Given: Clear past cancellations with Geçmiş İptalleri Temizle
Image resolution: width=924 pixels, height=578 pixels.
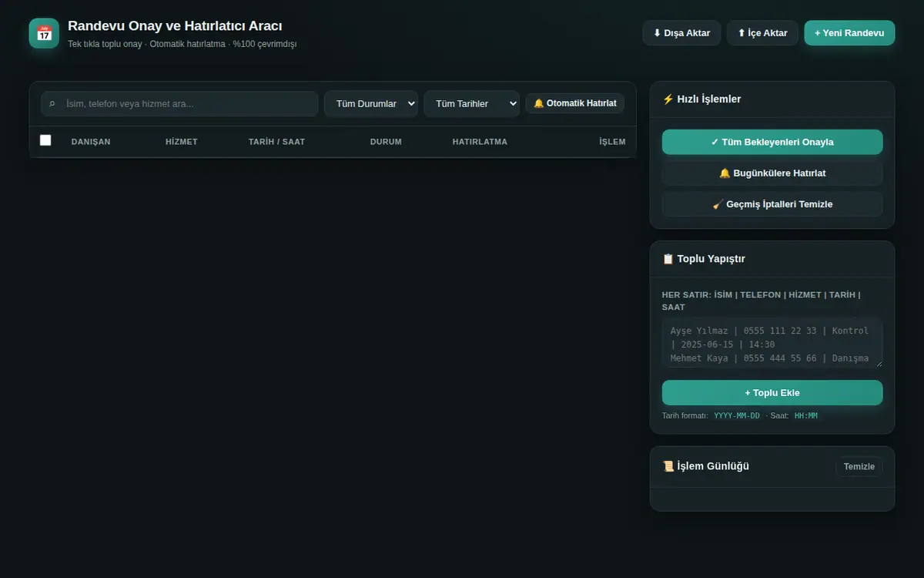Looking at the screenshot, I should (772, 204).
